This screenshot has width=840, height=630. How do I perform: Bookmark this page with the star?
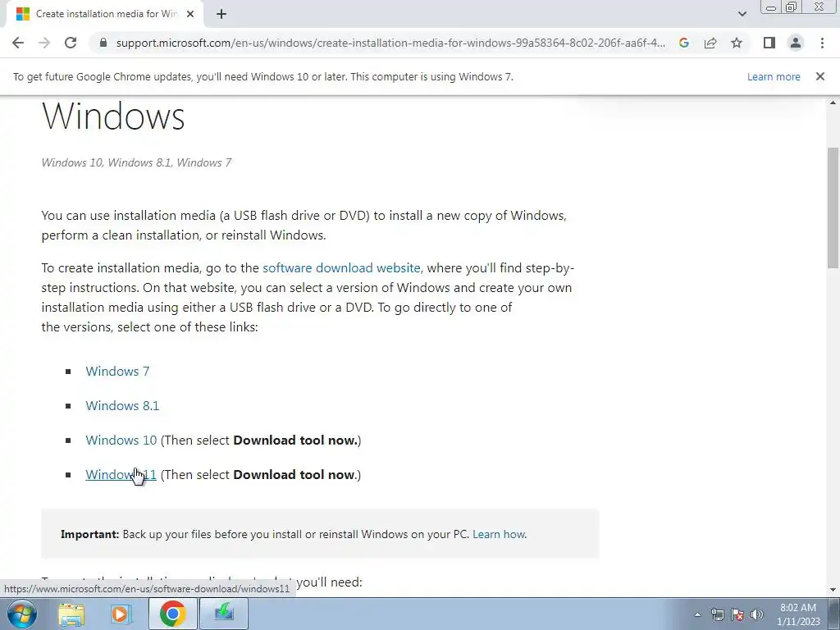click(x=737, y=43)
